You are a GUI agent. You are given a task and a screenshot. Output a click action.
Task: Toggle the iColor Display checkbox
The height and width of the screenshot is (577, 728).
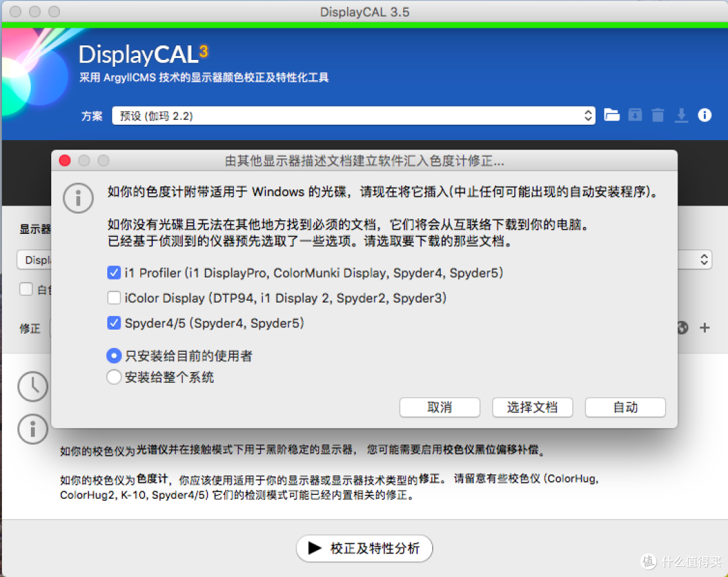114,297
